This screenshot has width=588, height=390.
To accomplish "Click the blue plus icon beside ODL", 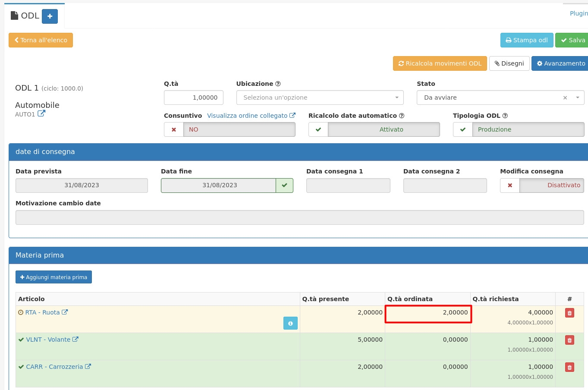I will 50,16.
